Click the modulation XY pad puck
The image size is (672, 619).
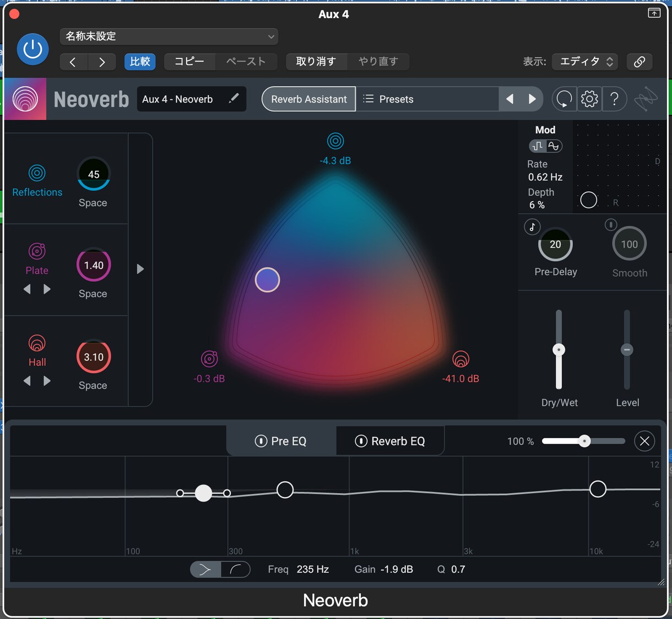pos(588,200)
